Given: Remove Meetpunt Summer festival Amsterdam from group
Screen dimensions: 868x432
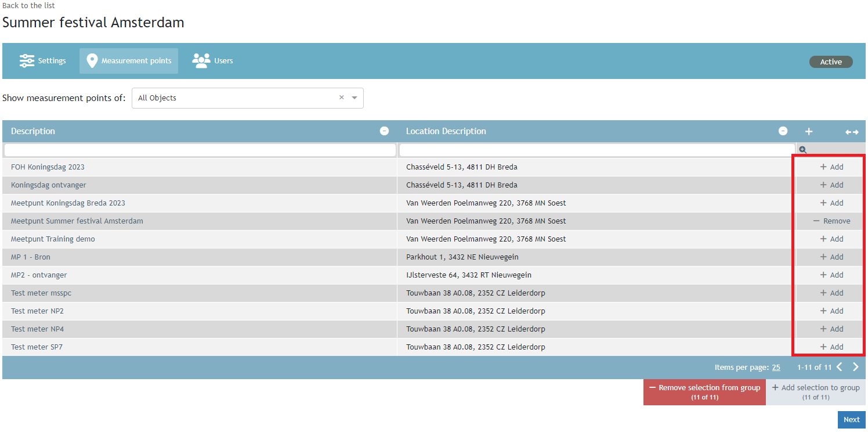Looking at the screenshot, I should click(831, 221).
